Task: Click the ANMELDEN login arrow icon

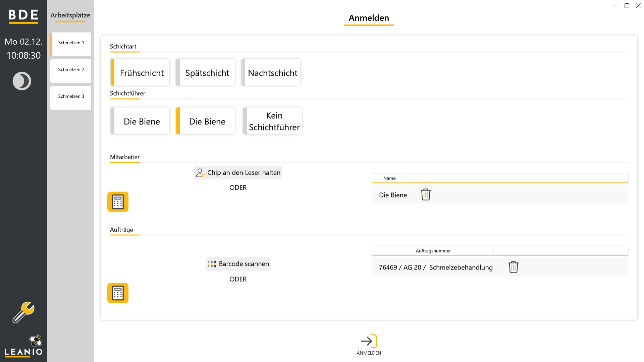Action: click(x=369, y=341)
